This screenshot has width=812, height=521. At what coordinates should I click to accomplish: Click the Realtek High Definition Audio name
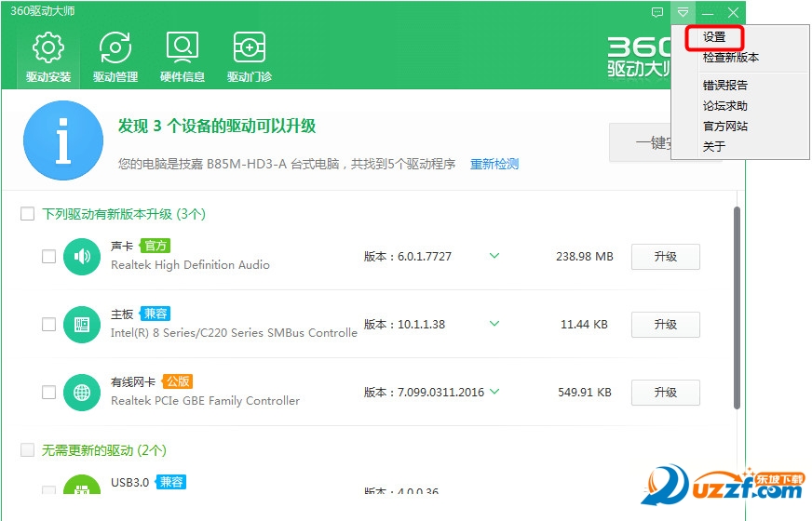click(190, 265)
